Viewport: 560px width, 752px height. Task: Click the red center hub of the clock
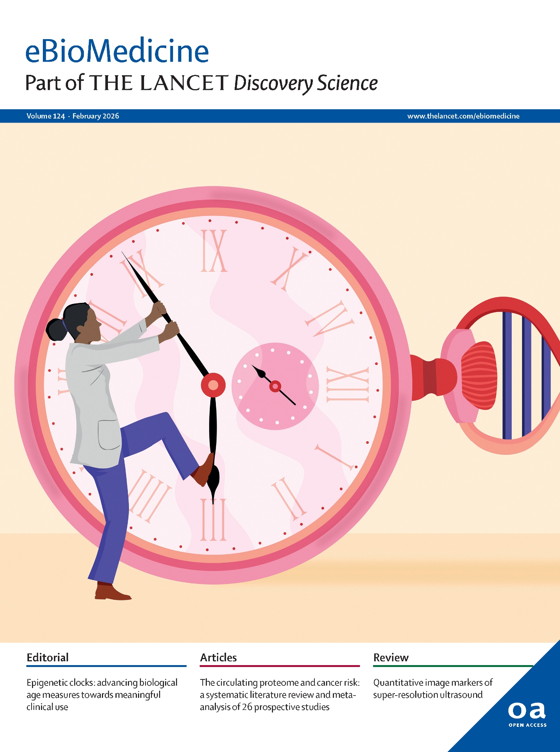click(213, 385)
